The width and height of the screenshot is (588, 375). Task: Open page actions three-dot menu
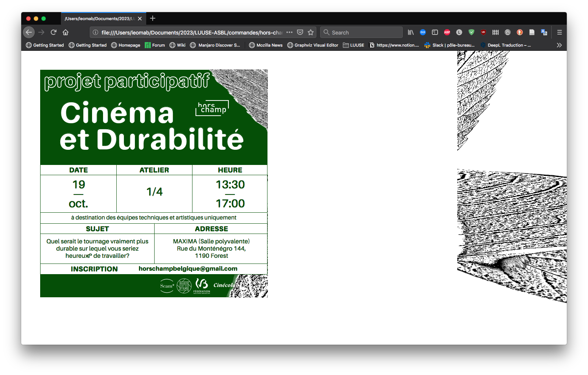pos(289,32)
